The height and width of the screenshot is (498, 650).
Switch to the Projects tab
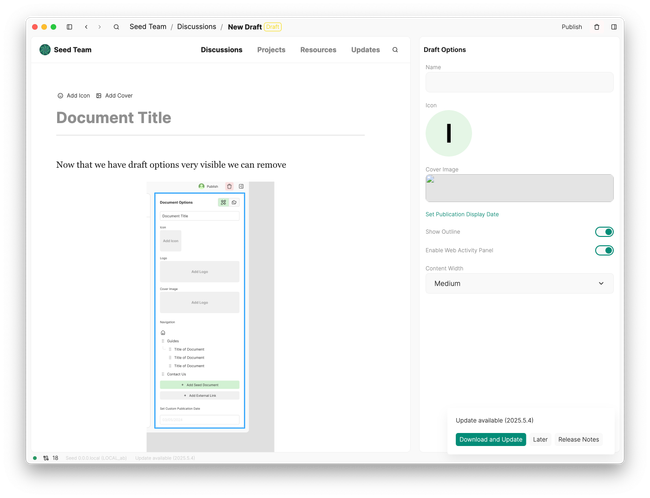pos(271,50)
